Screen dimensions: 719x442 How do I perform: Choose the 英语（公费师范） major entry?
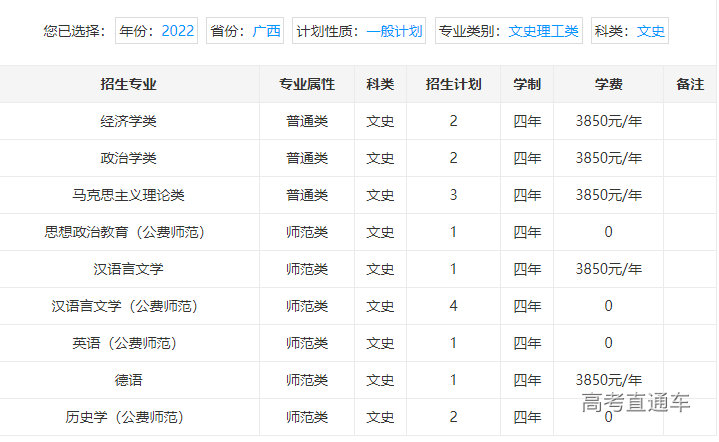(129, 343)
